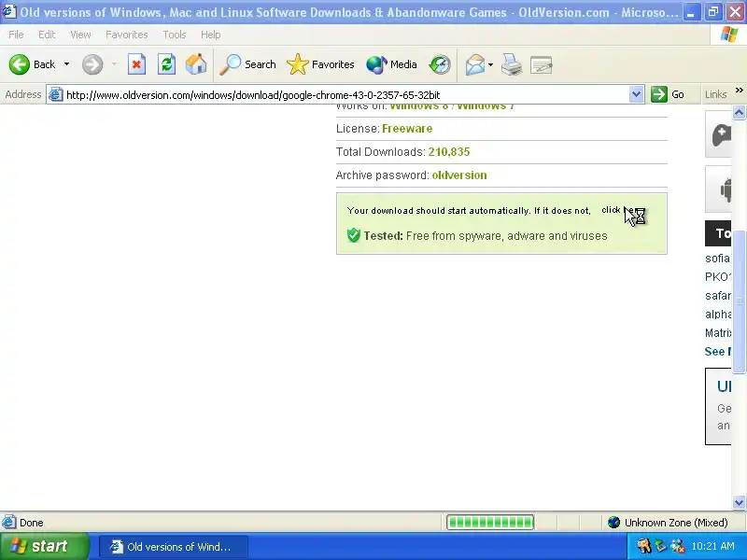Click the Unknown Zone globe status icon
This screenshot has height=560, width=747.
pyautogui.click(x=613, y=523)
